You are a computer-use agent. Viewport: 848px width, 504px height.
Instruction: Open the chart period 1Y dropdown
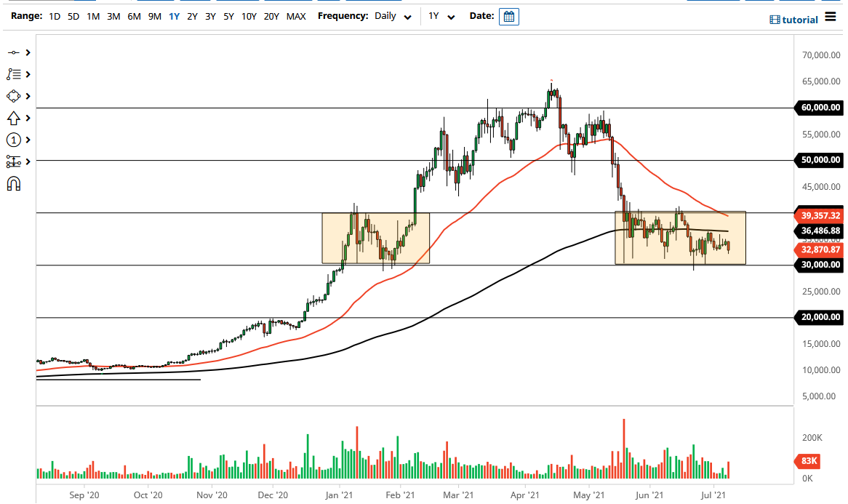click(x=449, y=16)
